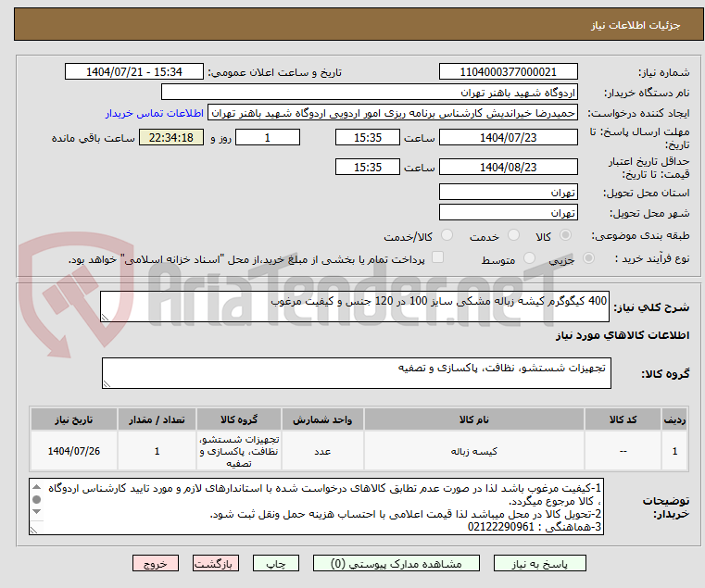Select the جزیی purchase type radio
The image size is (705, 588).
point(588,258)
